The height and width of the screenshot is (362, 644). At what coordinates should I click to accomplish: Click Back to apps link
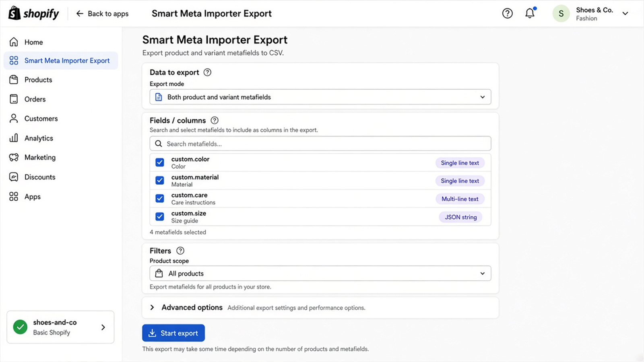[102, 14]
